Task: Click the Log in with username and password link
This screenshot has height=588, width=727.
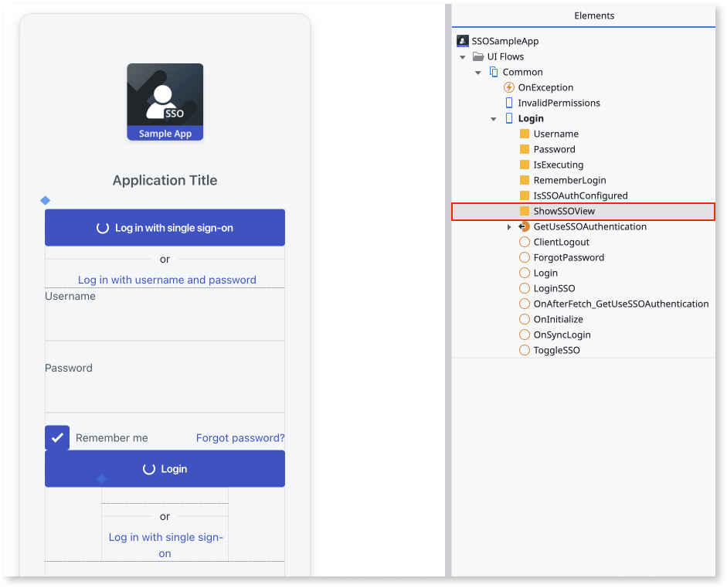Action: pyautogui.click(x=167, y=280)
